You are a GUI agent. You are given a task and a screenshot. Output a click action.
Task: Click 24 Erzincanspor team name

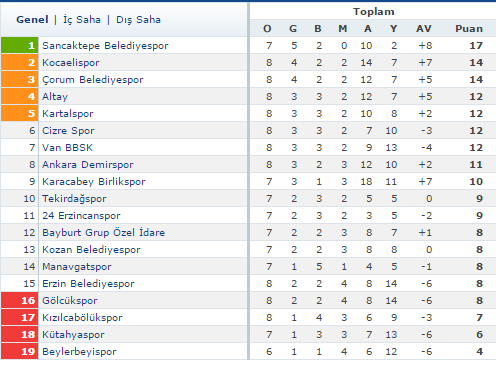[x=81, y=216]
